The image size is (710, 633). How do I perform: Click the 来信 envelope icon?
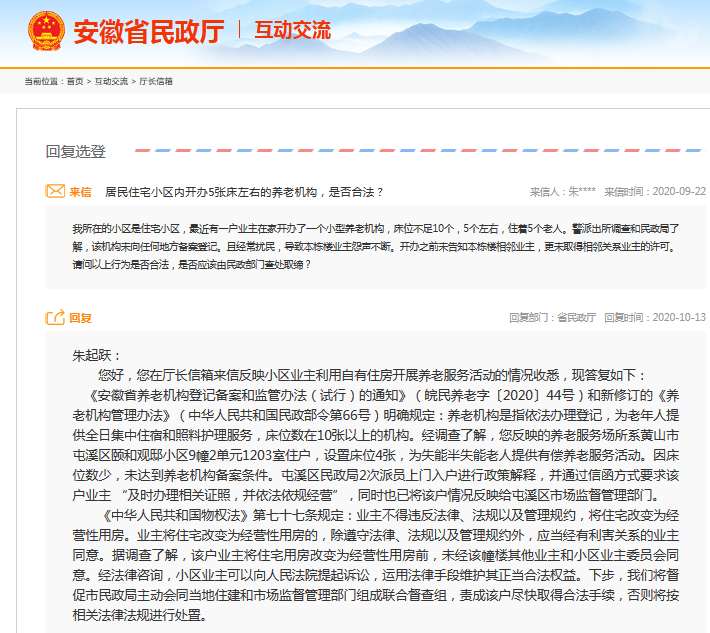click(55, 191)
